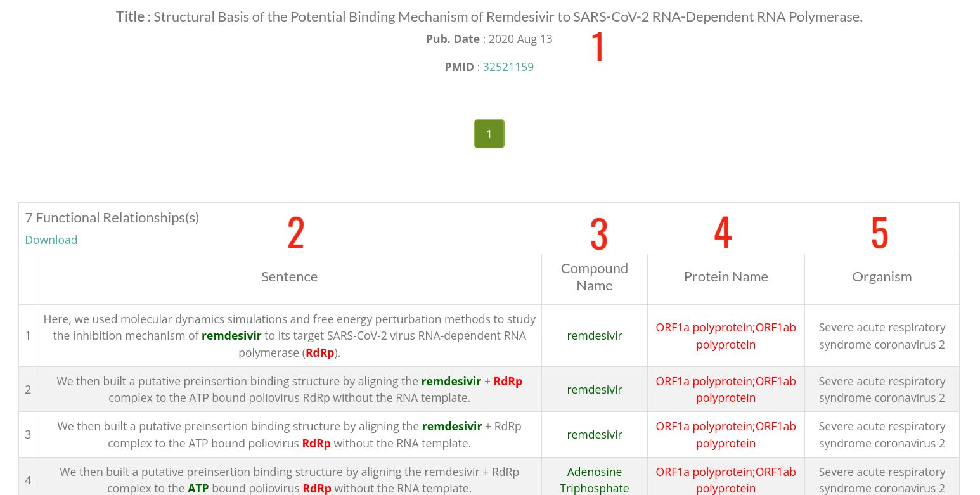Screen dimensions: 980x495
Task: Click highlighted ATP in sentence 4
Action: (198, 489)
